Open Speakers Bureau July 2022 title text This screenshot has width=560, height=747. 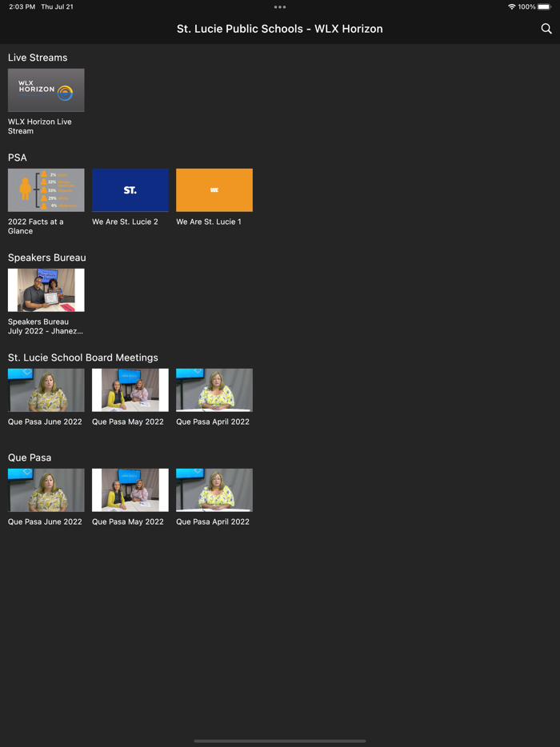(x=46, y=326)
